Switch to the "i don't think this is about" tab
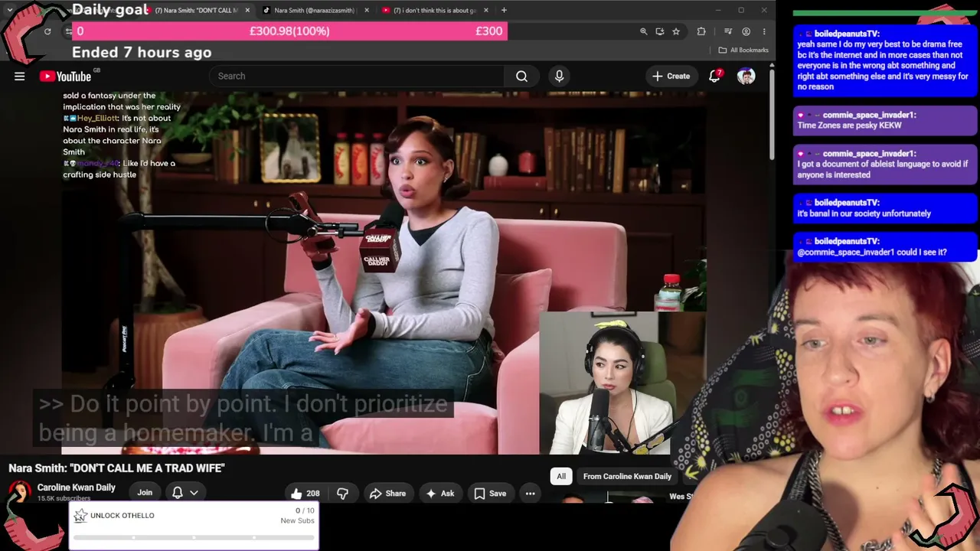 [435, 10]
